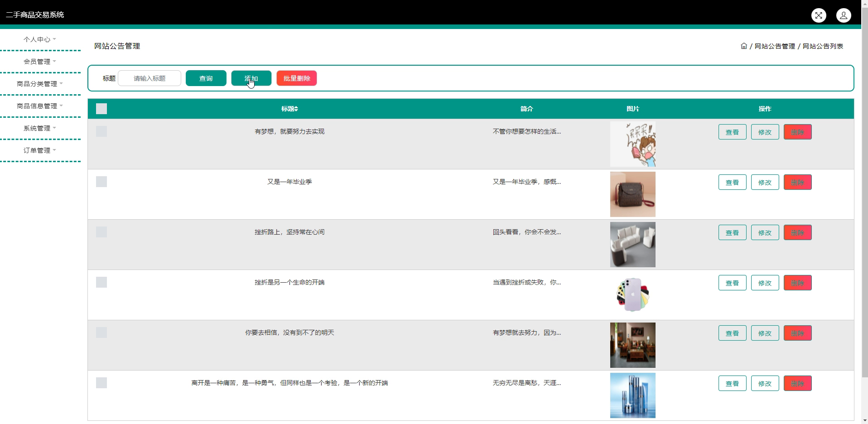Click the 批量删除 button
Viewport: 868px width, 424px height.
297,78
